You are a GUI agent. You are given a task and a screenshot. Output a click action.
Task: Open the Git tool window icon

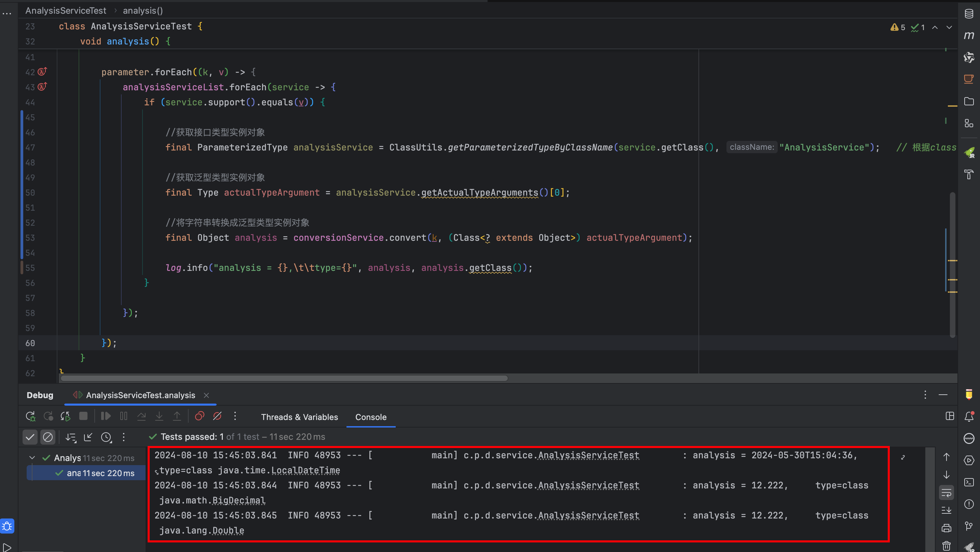[969, 526]
